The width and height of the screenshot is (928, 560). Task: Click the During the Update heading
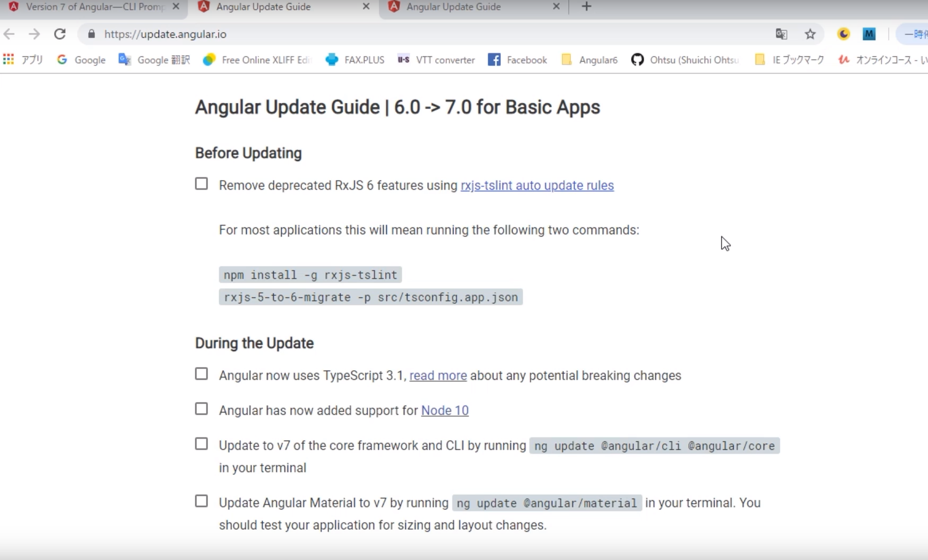254,343
